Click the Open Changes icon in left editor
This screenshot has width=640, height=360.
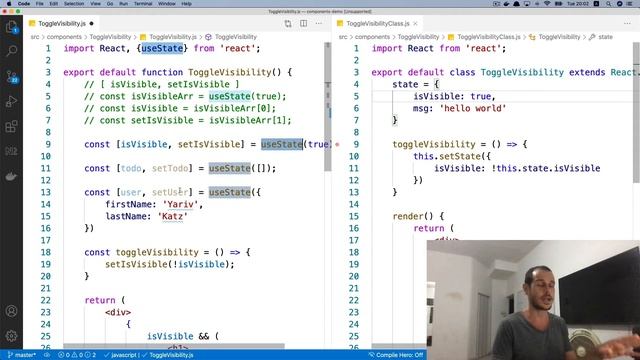(288, 24)
